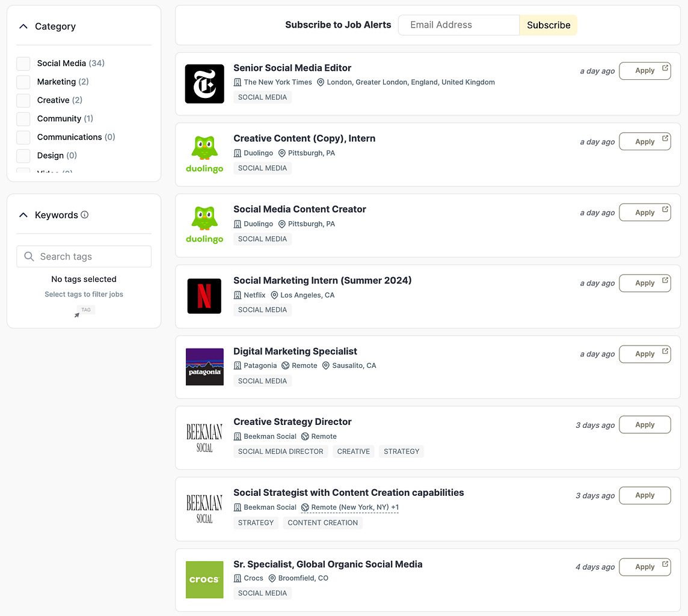The height and width of the screenshot is (616, 688).
Task: Click location pin icon beside London, Greater London
Action: click(321, 82)
